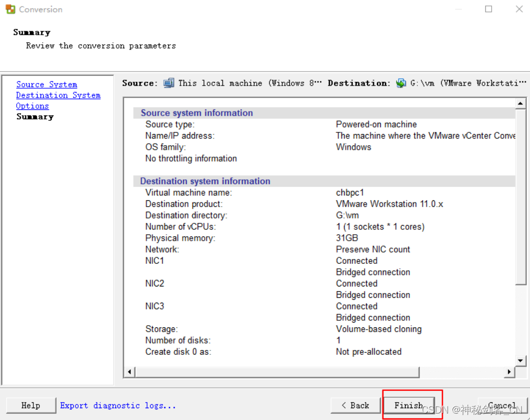Open the Destination System step
The image size is (530, 420).
[x=58, y=95]
